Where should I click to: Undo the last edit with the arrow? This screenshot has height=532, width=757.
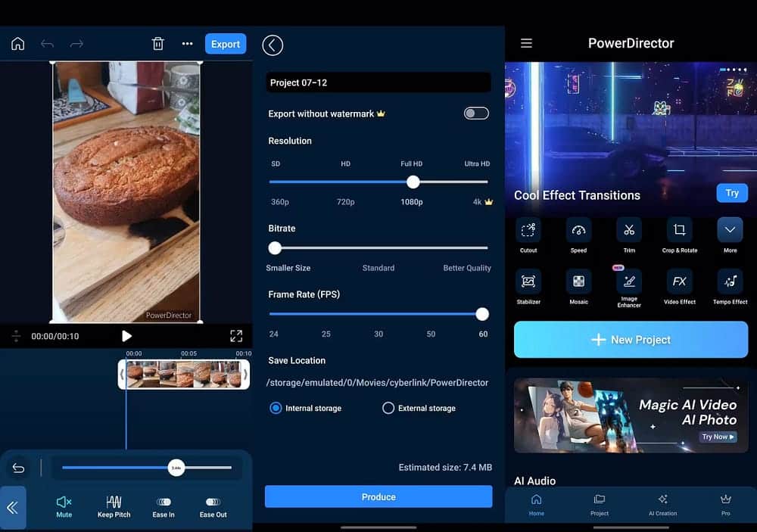[x=47, y=44]
